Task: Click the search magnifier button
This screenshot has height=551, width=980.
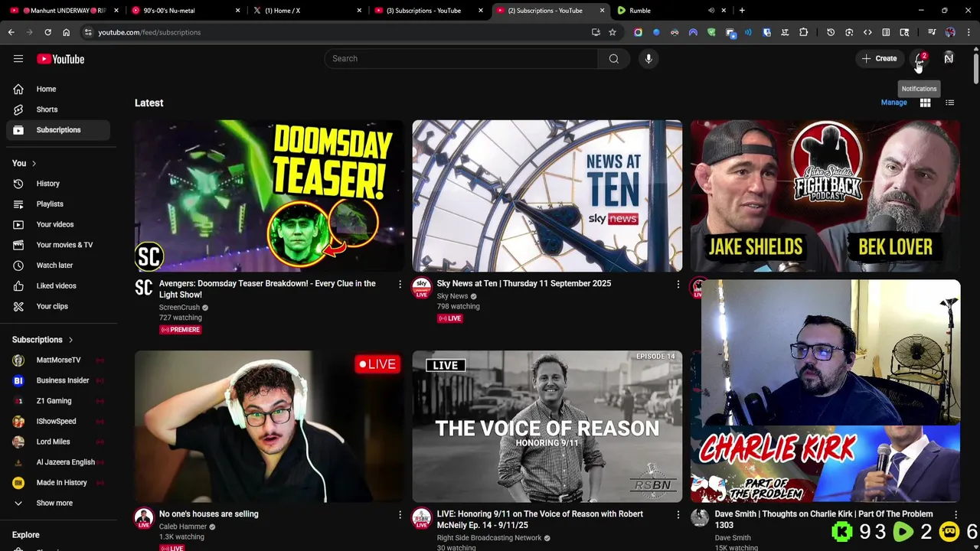Action: pos(614,59)
